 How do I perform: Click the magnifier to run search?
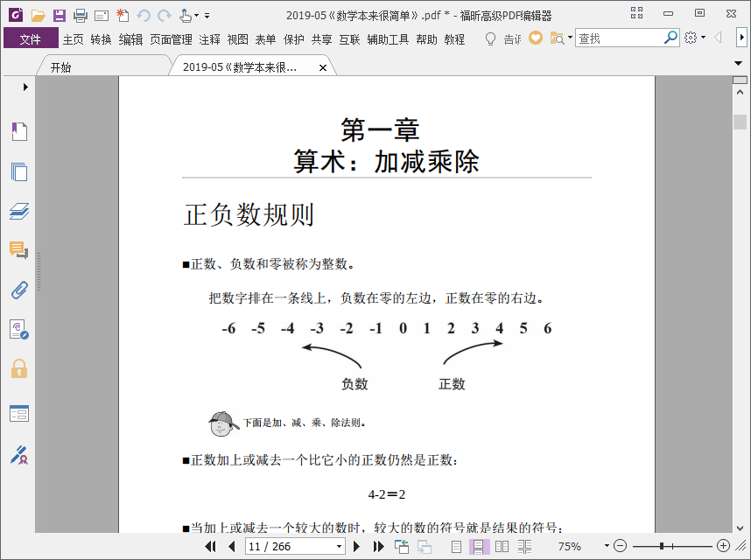pos(671,37)
